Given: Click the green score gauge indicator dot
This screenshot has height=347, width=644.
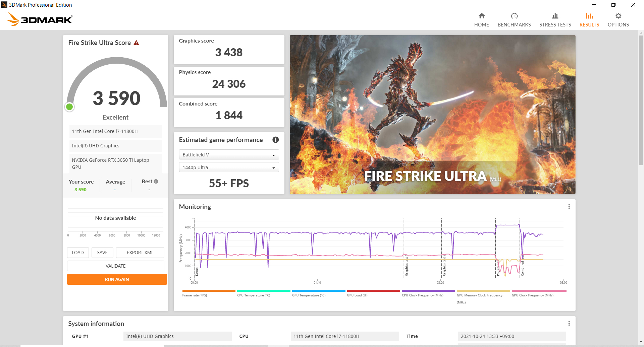Looking at the screenshot, I should click(69, 107).
